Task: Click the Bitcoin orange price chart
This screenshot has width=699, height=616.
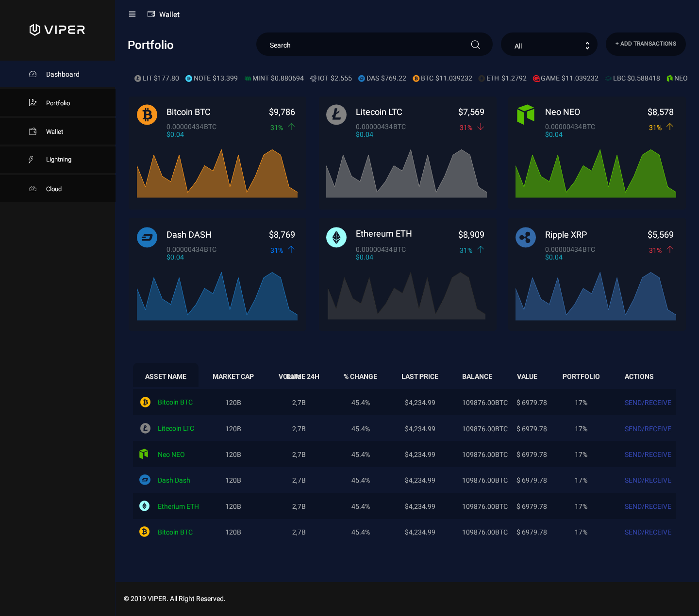Action: click(217, 173)
